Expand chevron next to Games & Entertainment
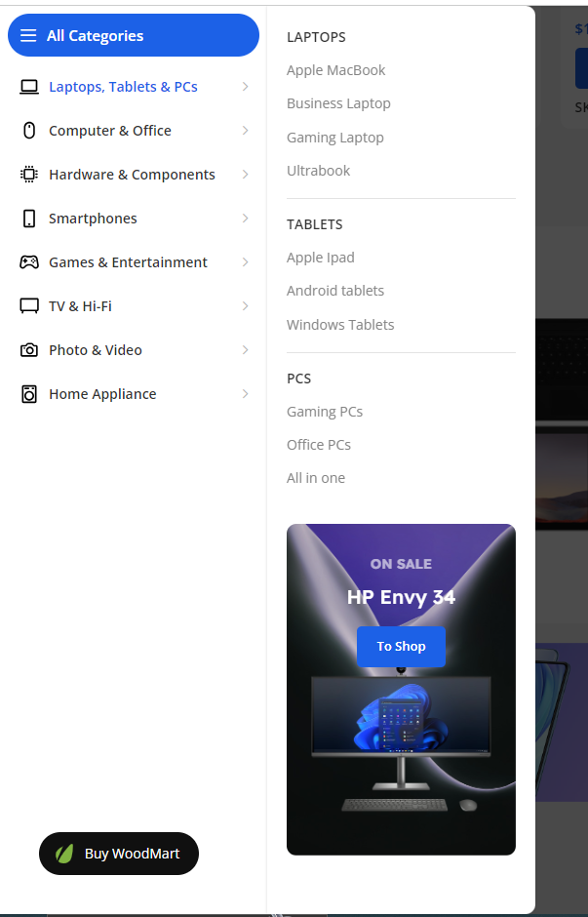 pyautogui.click(x=246, y=262)
